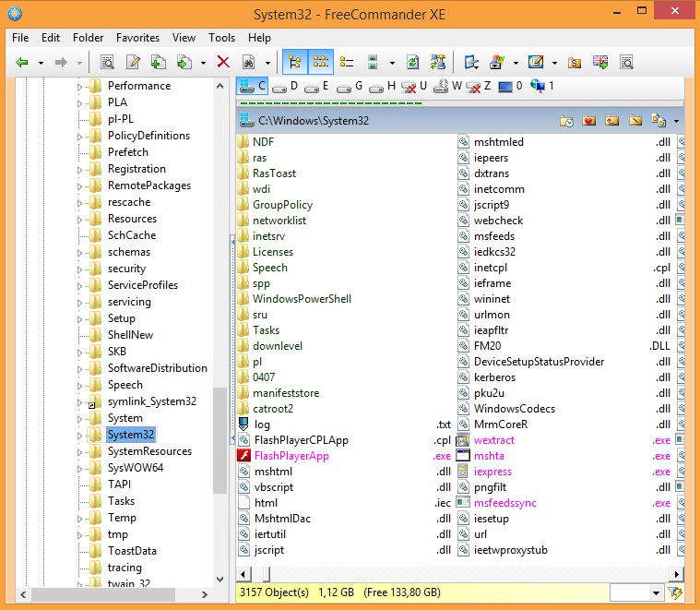Expand the SoftwareDistribution tree folder
Screen dimensions: 700x610
pos(80,368)
